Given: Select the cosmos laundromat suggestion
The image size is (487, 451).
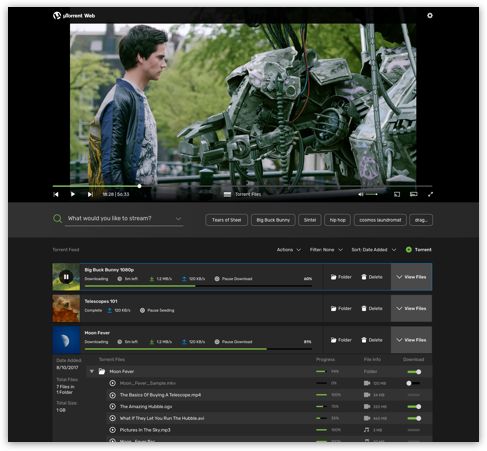Looking at the screenshot, I should pos(380,220).
